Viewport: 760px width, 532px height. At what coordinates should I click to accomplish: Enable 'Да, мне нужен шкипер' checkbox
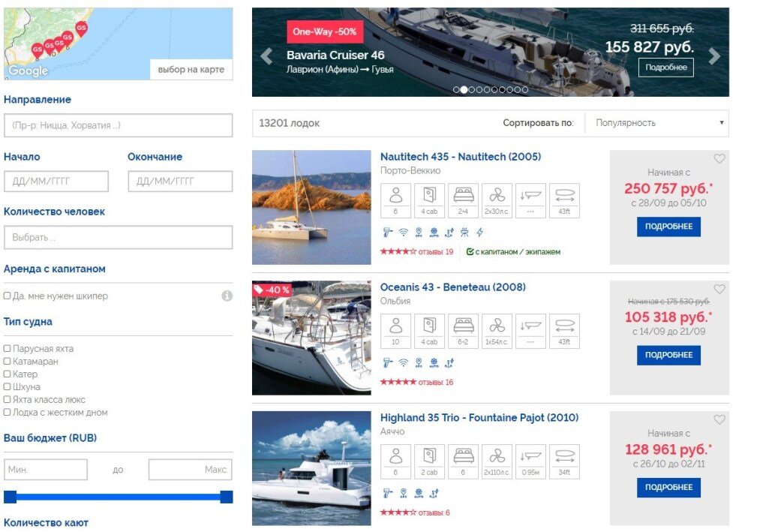tap(7, 296)
